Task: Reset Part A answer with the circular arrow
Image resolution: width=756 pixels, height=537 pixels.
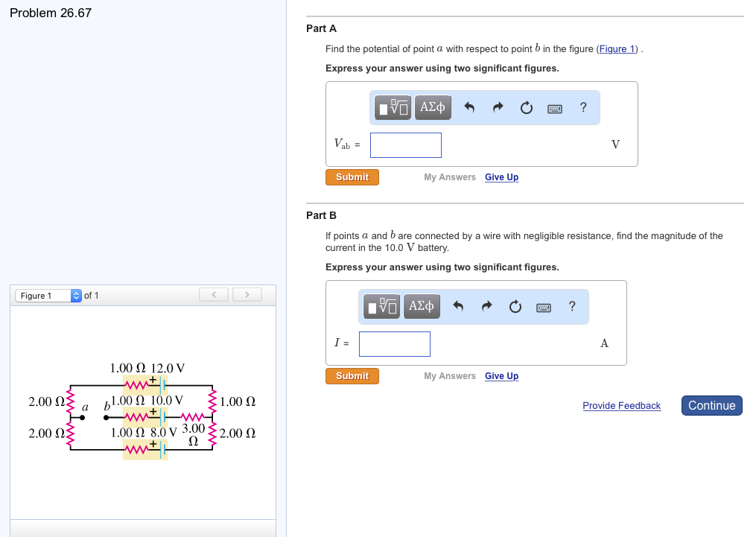Action: click(x=526, y=107)
